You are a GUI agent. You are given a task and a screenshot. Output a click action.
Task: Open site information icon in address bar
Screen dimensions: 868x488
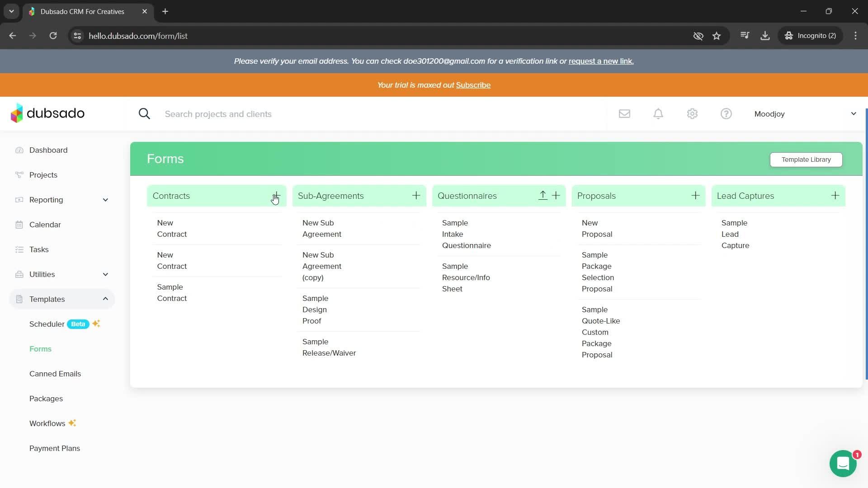77,36
